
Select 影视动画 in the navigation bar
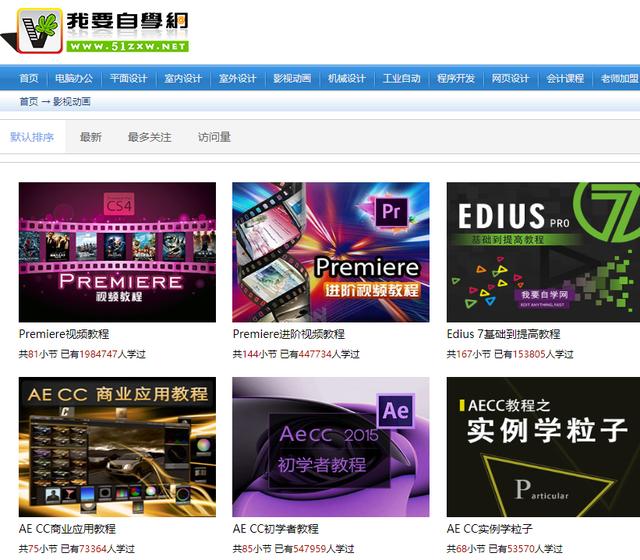coord(292,78)
